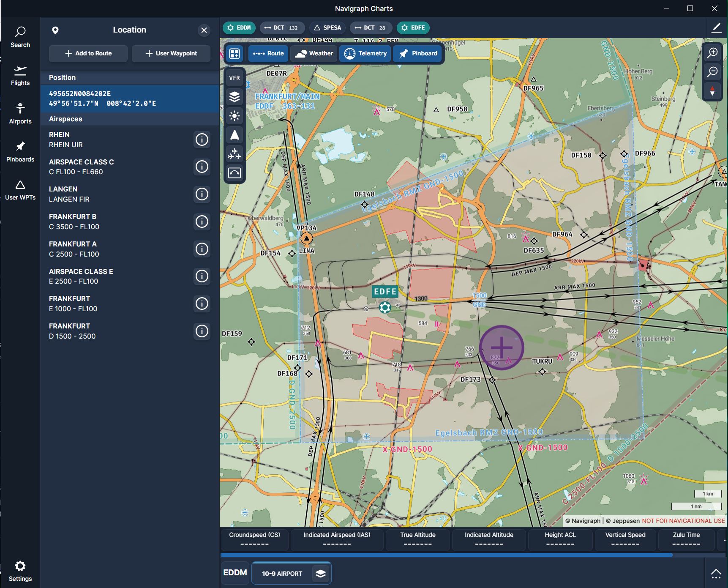Show info for FRANKFURT B airspace
Image resolution: width=728 pixels, height=588 pixels.
pos(202,222)
